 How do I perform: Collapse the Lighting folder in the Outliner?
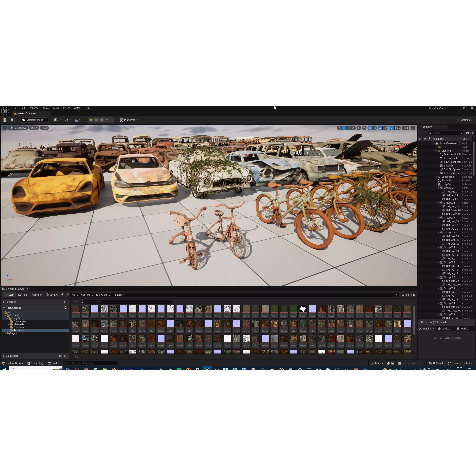click(436, 151)
